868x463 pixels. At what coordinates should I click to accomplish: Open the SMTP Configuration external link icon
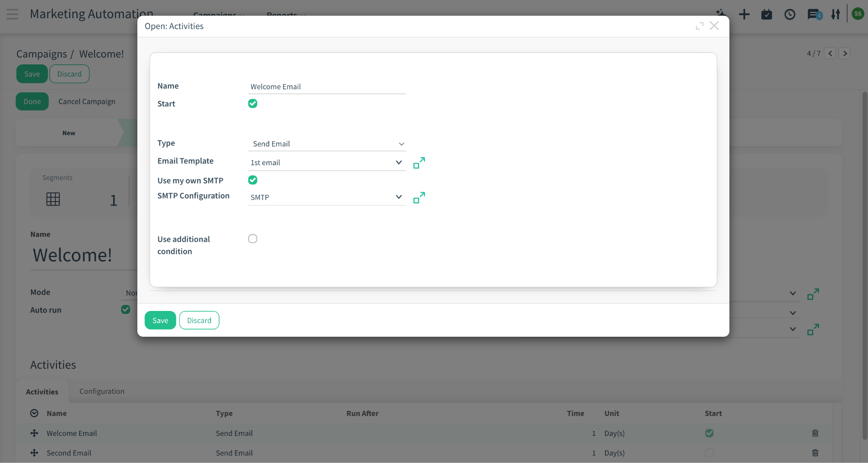(419, 198)
